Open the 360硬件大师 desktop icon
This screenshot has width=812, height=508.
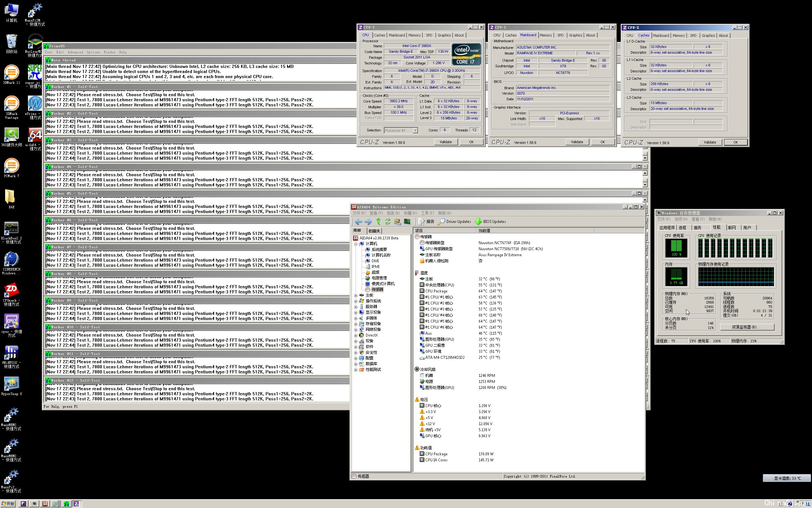11,137
